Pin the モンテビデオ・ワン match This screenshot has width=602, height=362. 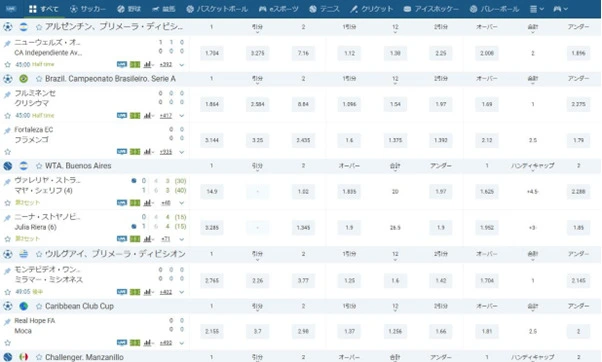[x=7, y=271]
